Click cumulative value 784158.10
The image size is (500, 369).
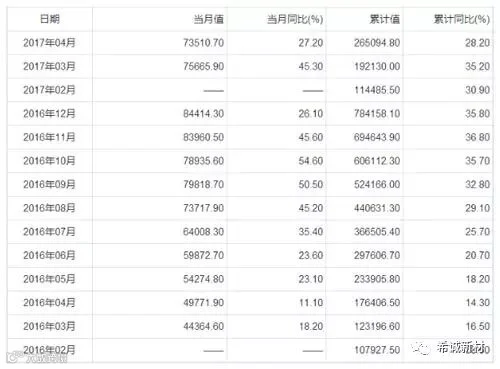click(377, 114)
